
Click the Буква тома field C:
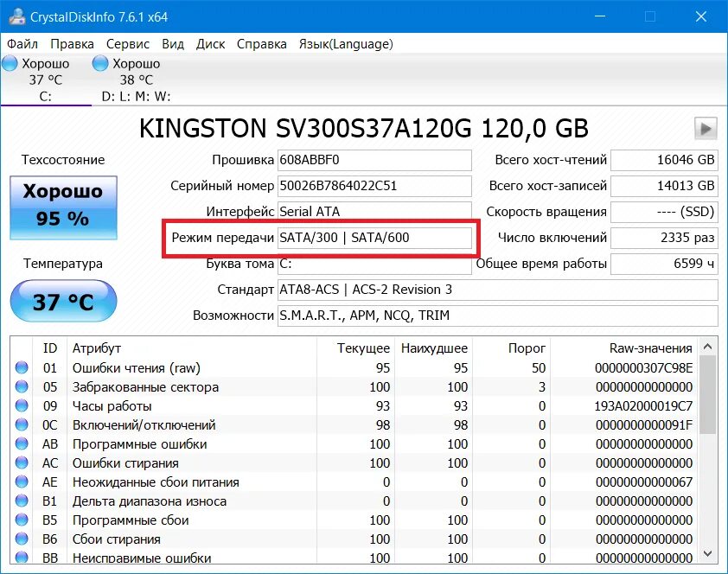tap(374, 264)
